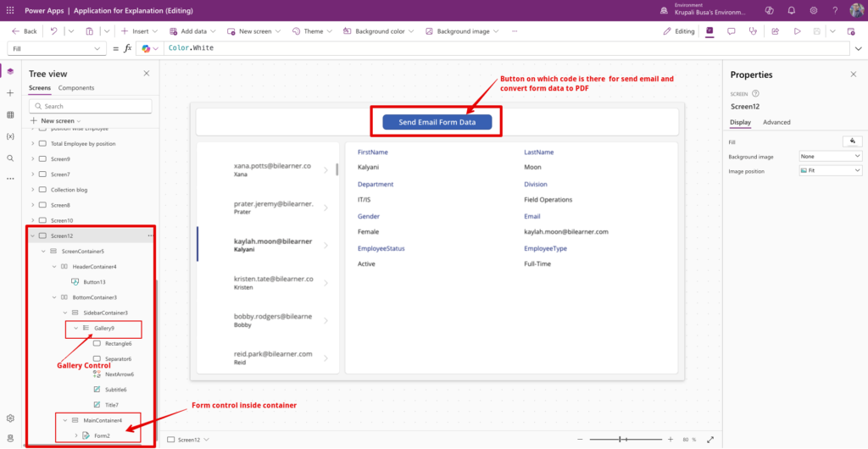Click the zoom out minus button

click(x=580, y=440)
